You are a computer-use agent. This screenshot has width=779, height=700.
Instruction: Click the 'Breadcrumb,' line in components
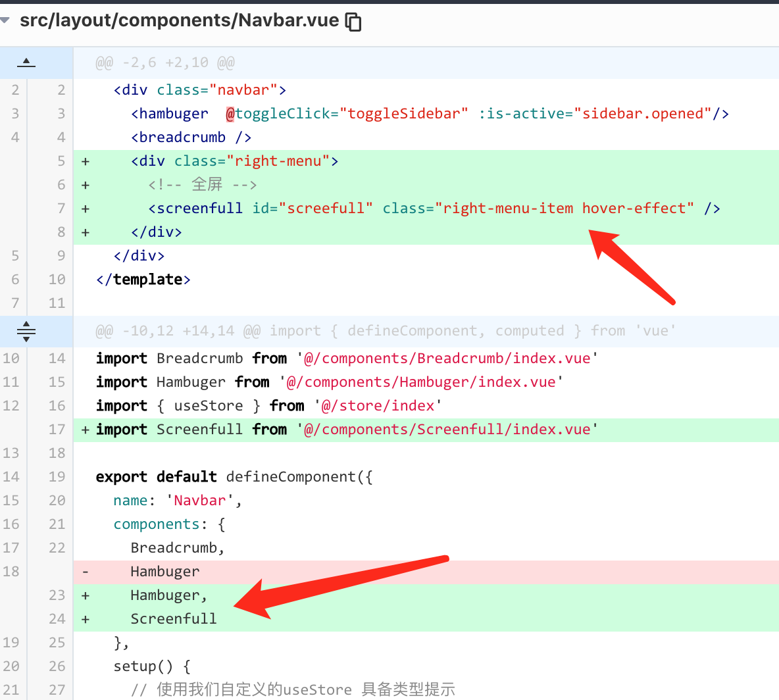pos(178,548)
